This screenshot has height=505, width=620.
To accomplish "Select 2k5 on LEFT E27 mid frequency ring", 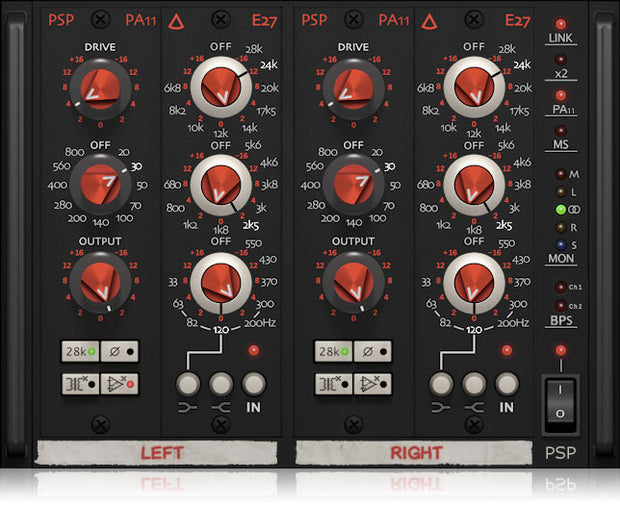I will click(x=251, y=225).
